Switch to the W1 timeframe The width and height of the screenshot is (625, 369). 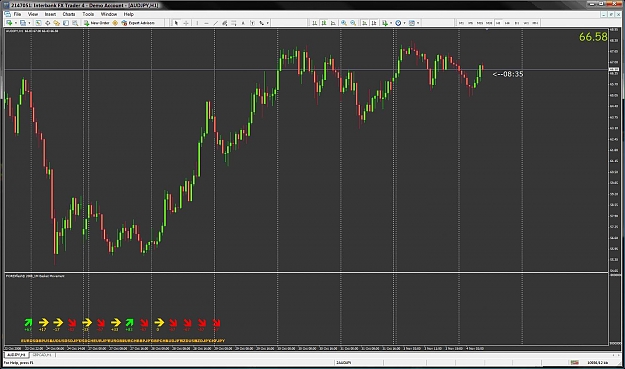526,23
